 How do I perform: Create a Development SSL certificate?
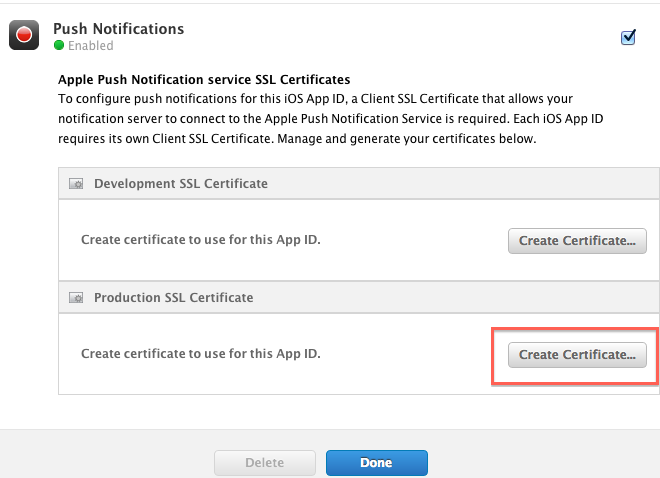coord(577,241)
